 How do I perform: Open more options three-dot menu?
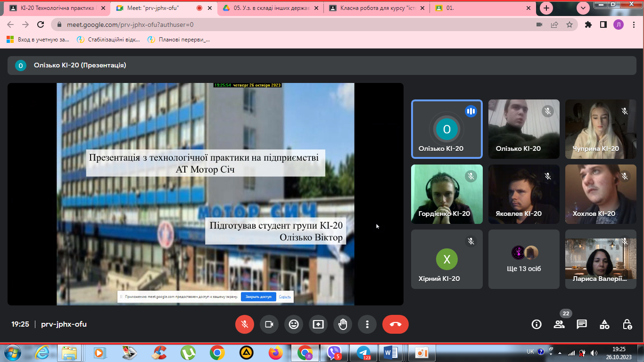(367, 324)
